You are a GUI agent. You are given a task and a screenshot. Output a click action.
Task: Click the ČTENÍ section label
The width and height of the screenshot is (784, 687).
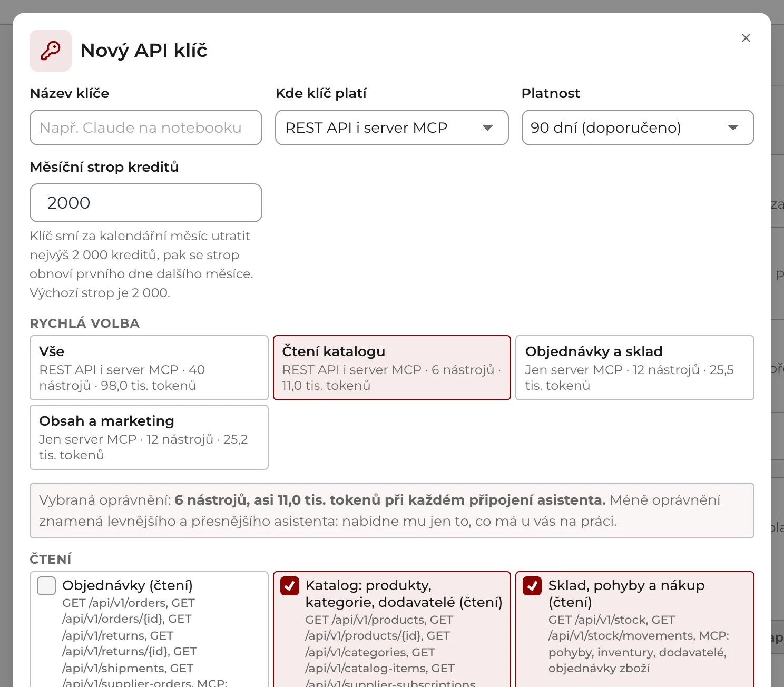51,559
